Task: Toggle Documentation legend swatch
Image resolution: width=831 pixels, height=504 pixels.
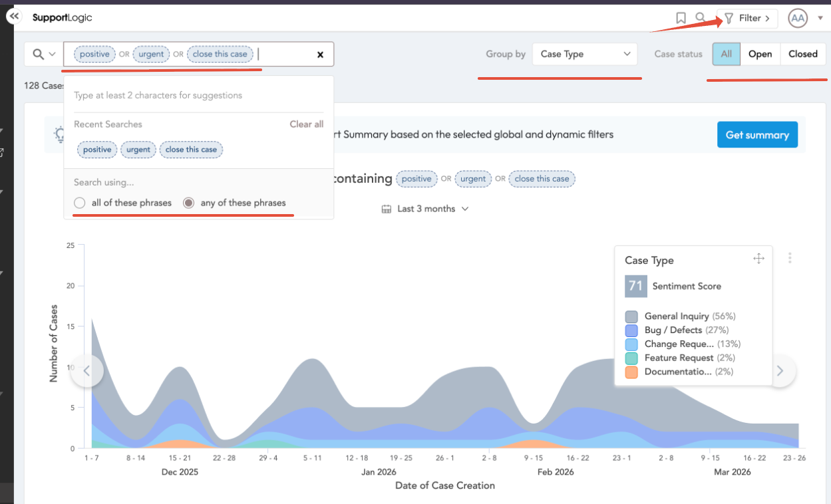Action: [631, 372]
